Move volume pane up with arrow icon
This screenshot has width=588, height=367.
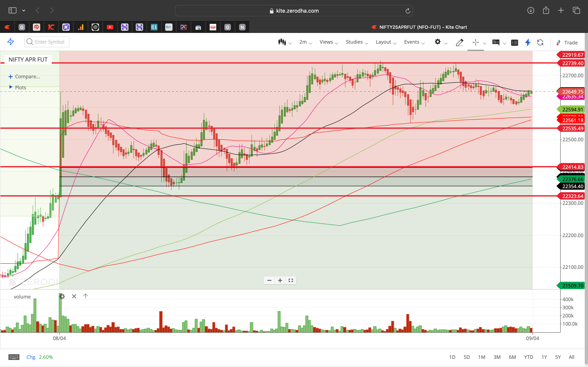(85, 296)
